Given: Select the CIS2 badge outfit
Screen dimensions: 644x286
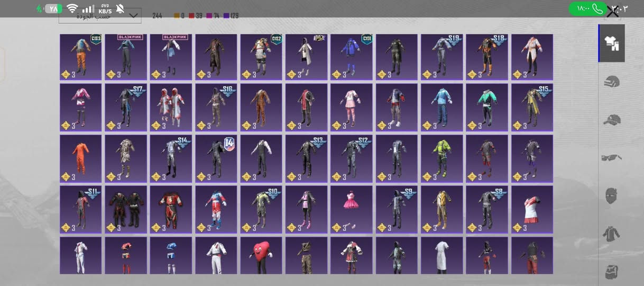Looking at the screenshot, I should tap(261, 57).
